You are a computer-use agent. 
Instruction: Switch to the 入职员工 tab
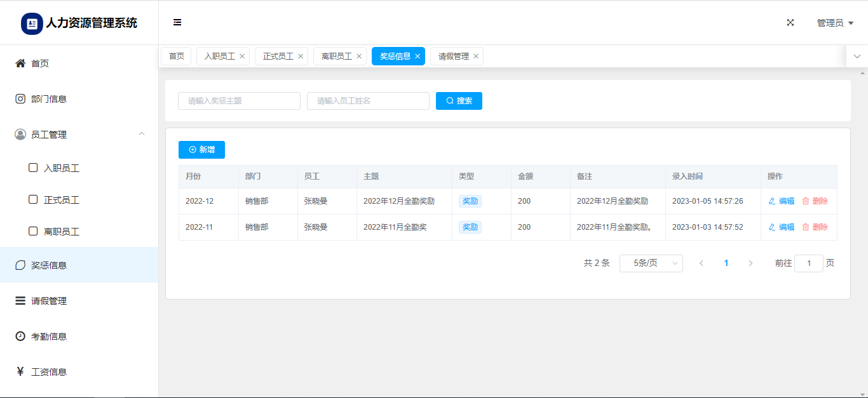pos(219,56)
